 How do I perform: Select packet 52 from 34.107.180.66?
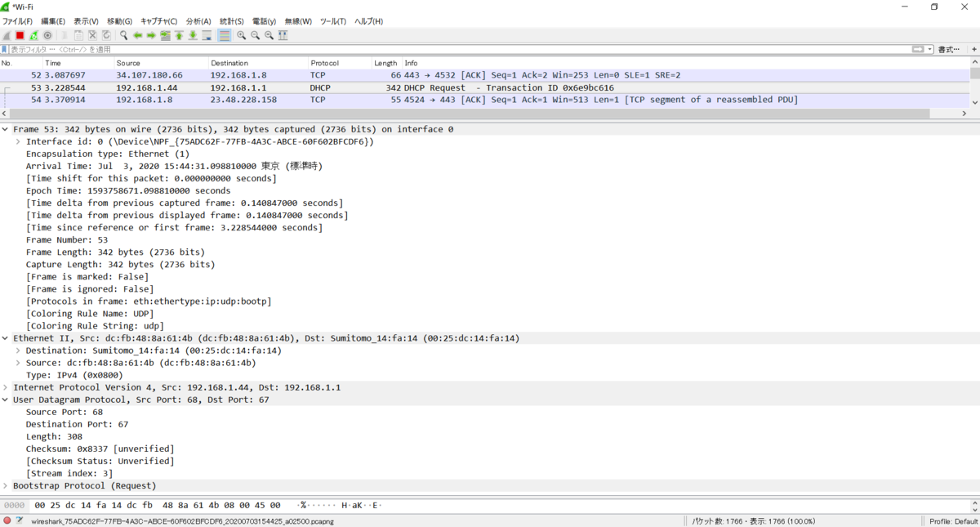[485, 75]
